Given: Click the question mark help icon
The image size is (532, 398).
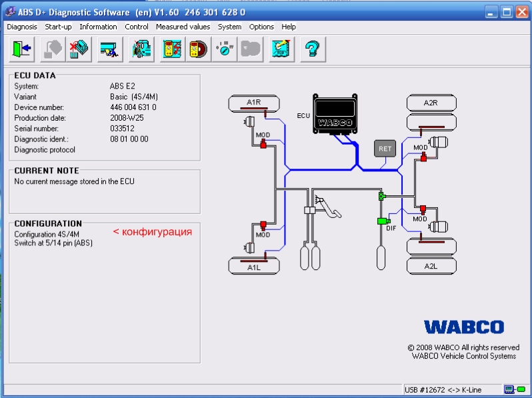Looking at the screenshot, I should [x=313, y=49].
